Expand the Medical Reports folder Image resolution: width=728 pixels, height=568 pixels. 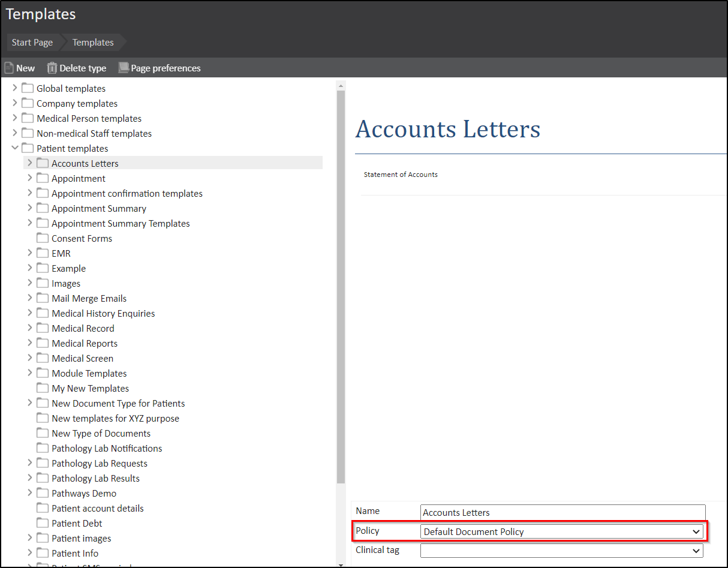(x=30, y=343)
